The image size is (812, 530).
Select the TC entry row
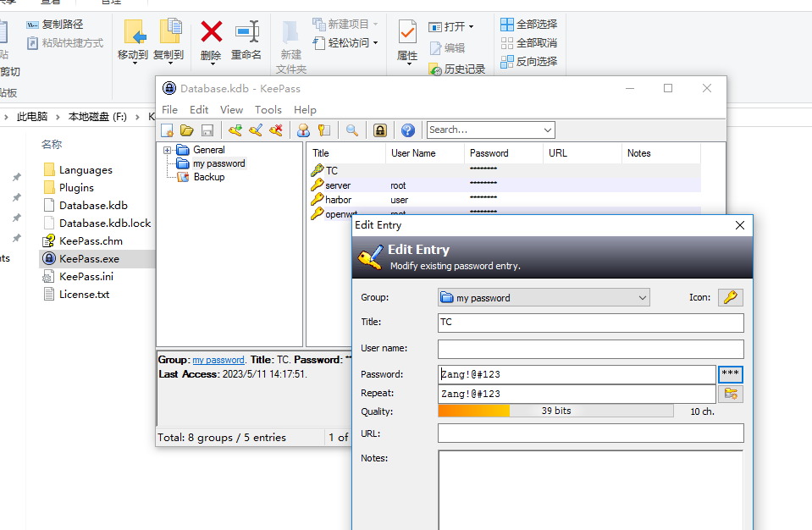click(x=505, y=171)
